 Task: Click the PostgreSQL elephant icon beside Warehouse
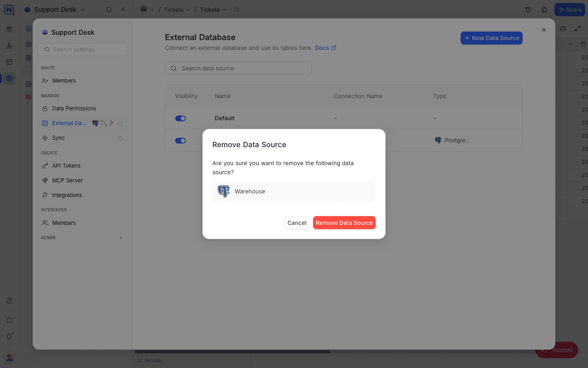[224, 191]
